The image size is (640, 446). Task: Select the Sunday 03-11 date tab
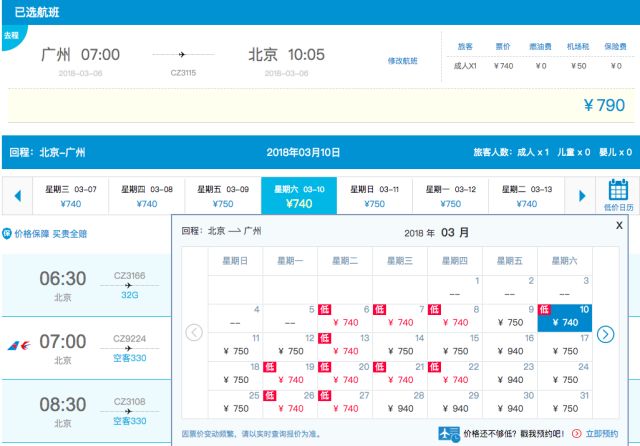point(374,196)
